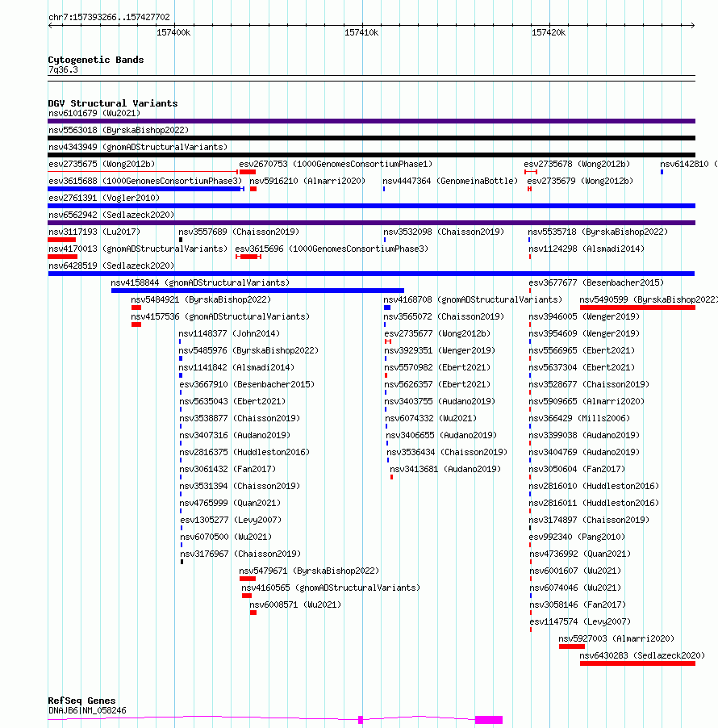Click nsv4168708 (gnomADStructuralVariants) label
This screenshot has height=728, width=718.
click(x=473, y=300)
